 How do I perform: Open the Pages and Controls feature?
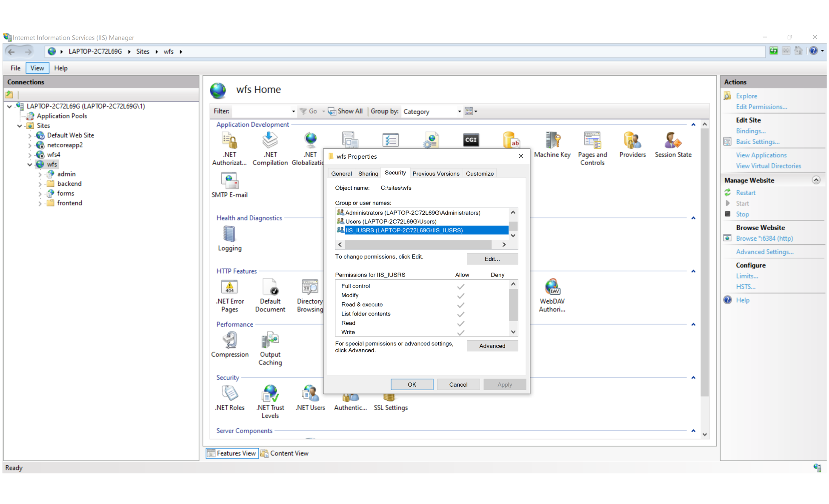click(592, 148)
